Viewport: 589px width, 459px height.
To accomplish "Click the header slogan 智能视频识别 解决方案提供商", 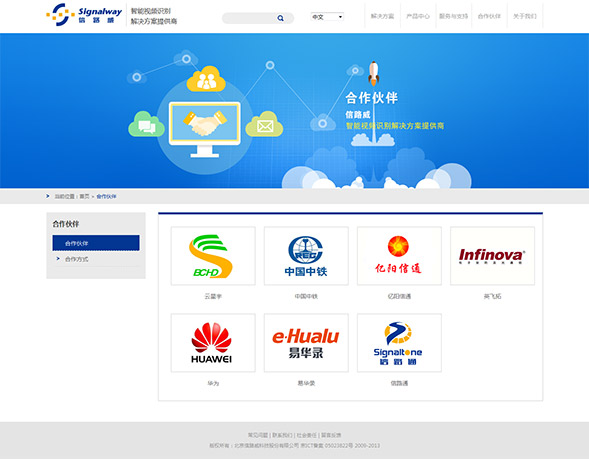I will (x=154, y=16).
